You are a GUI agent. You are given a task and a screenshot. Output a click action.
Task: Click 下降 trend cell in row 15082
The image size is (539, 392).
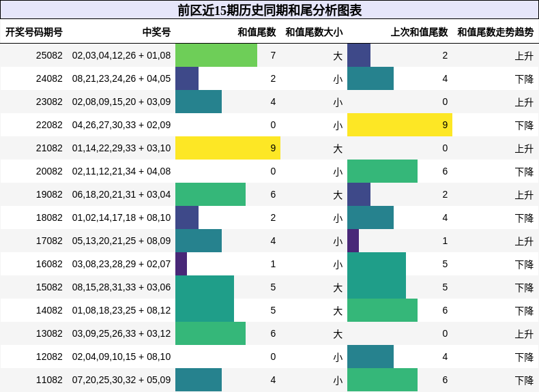(x=524, y=288)
